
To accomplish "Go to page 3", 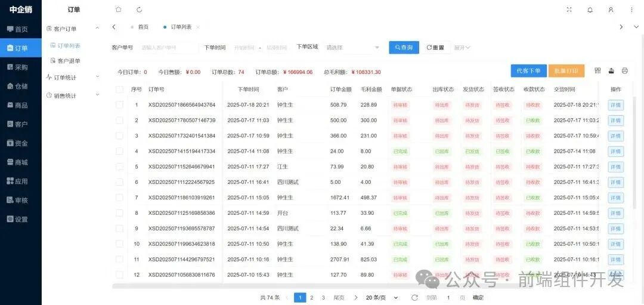I will 323,298.
